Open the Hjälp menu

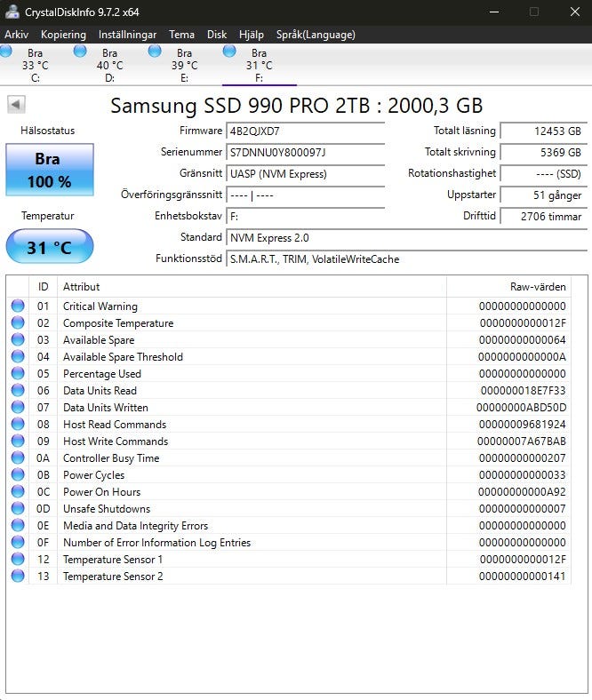(251, 35)
